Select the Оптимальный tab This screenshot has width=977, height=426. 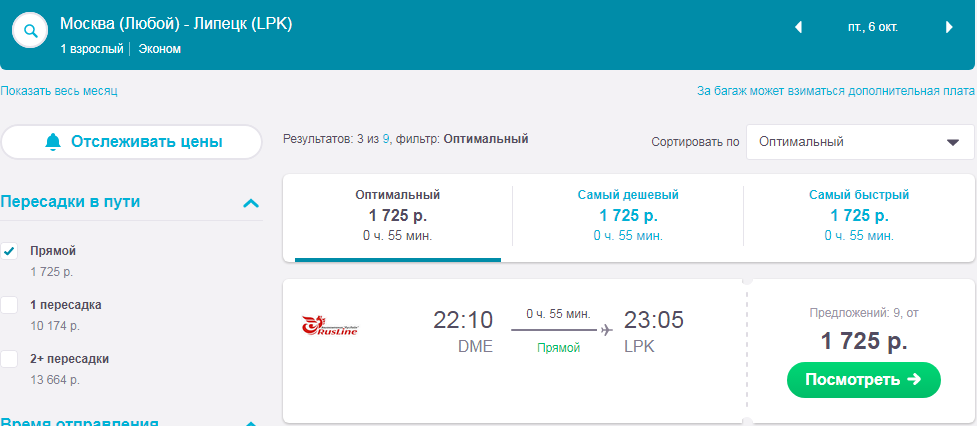click(x=397, y=215)
